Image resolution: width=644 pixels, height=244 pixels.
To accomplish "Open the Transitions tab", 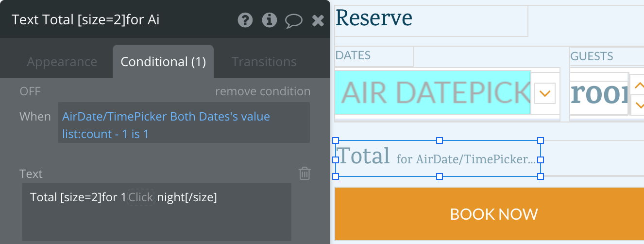I will 264,62.
